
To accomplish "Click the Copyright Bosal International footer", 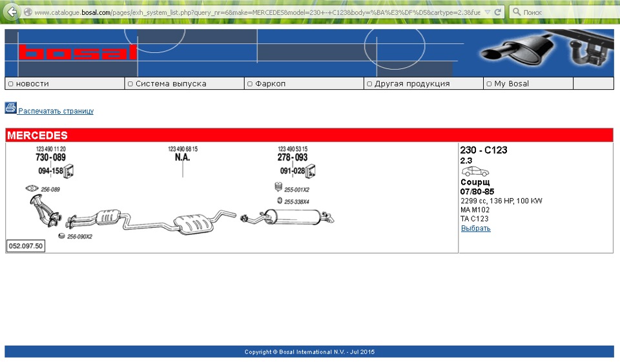I will coord(309,352).
